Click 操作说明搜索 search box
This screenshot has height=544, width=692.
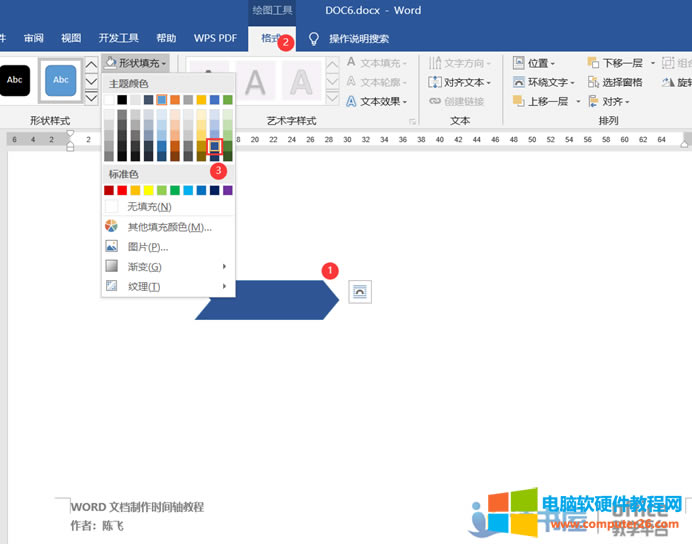pyautogui.click(x=358, y=39)
